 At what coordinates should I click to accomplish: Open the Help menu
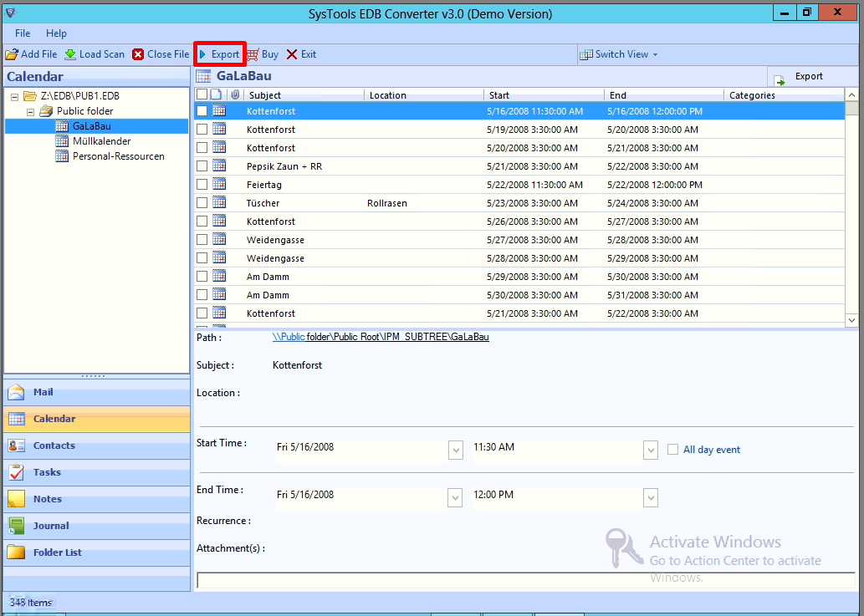[56, 33]
